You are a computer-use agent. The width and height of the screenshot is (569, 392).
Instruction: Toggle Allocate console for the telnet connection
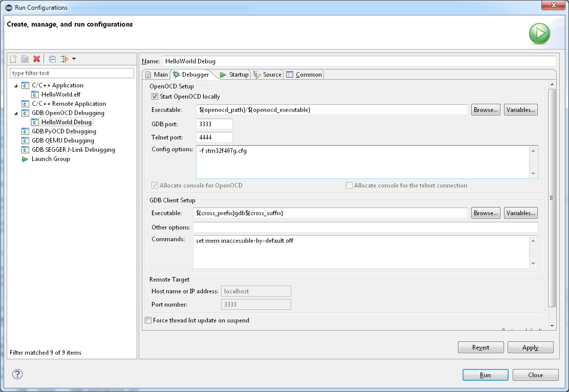(x=349, y=186)
